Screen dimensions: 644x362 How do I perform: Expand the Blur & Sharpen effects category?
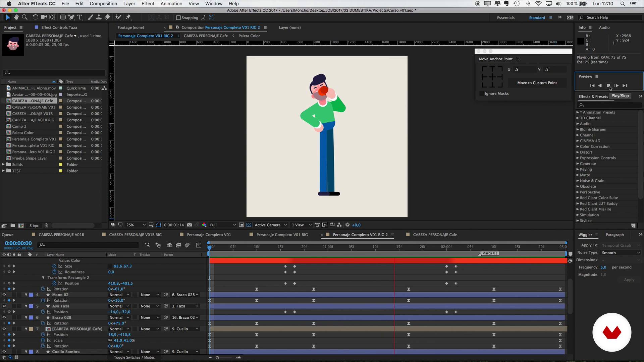(578, 129)
